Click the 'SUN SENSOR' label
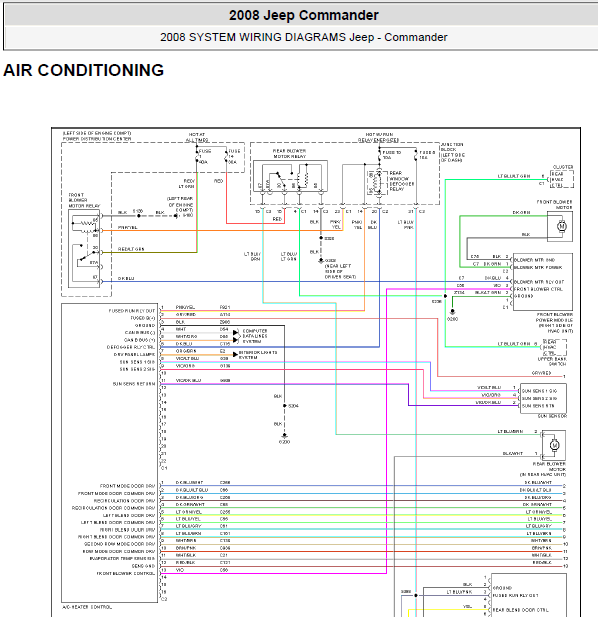The width and height of the screenshot is (598, 617). (x=552, y=416)
